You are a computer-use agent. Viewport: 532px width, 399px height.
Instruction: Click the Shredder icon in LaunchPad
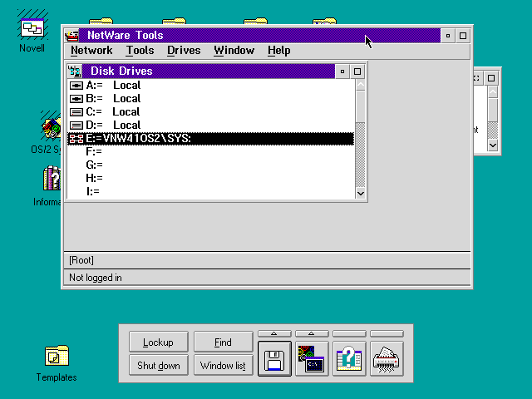click(387, 359)
